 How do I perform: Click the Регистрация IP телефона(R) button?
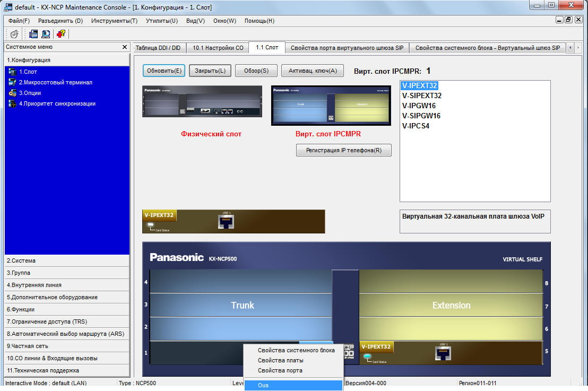pyautogui.click(x=343, y=150)
